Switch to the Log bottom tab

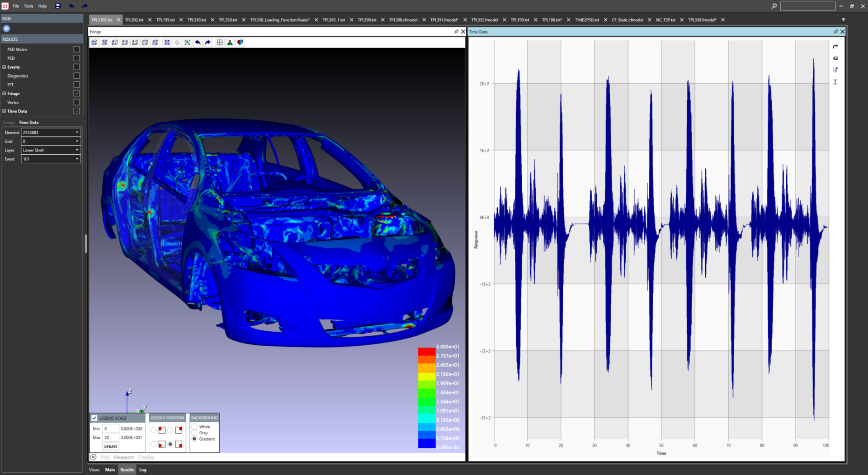[143, 470]
